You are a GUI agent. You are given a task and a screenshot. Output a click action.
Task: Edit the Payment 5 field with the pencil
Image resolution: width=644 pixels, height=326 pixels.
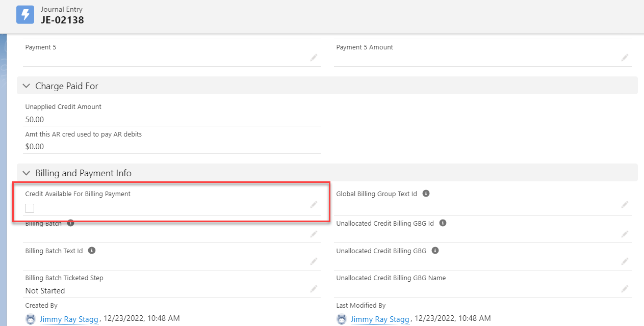coord(314,58)
